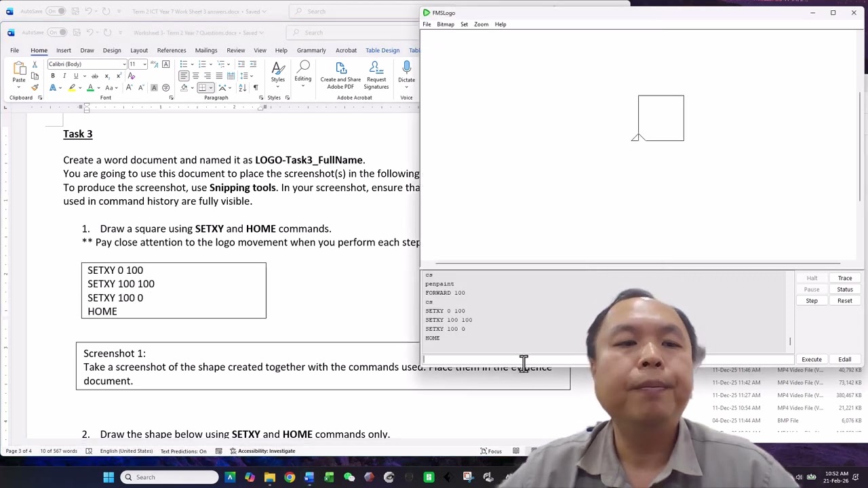
Task: Click Request Signatures in Adobe Acrobat group
Action: tap(376, 75)
